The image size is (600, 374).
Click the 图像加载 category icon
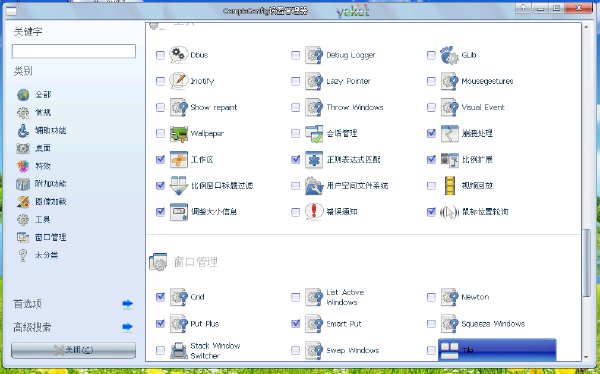coord(23,202)
